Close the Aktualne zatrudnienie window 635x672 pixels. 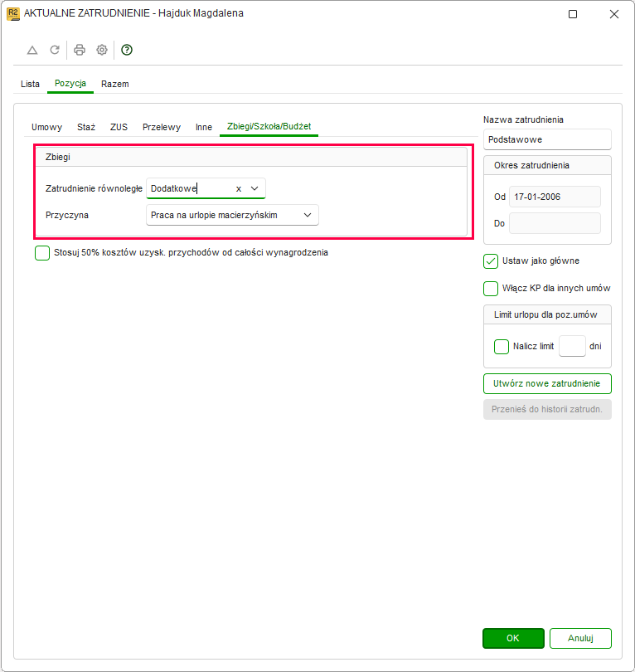[614, 14]
